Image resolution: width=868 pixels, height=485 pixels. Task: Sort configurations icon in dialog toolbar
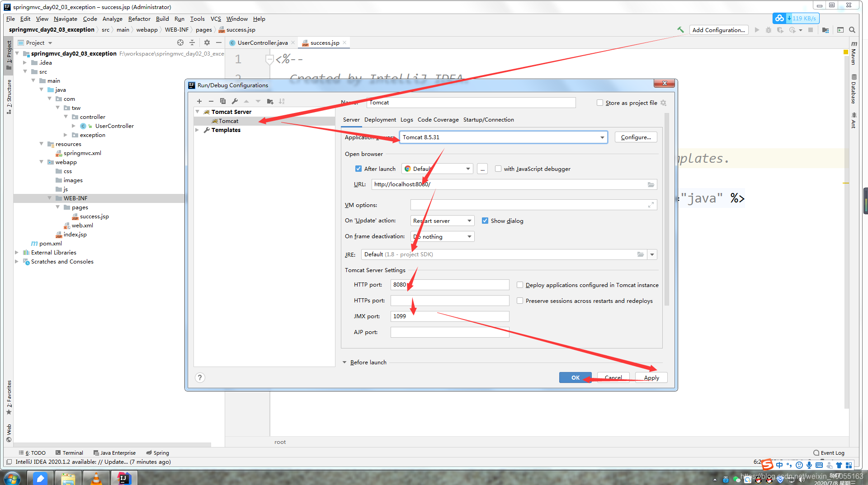282,101
